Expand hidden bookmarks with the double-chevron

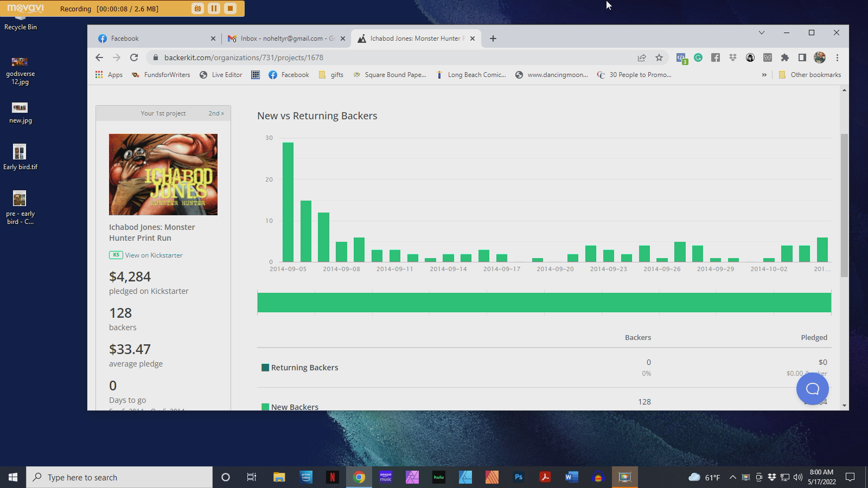[x=765, y=75]
